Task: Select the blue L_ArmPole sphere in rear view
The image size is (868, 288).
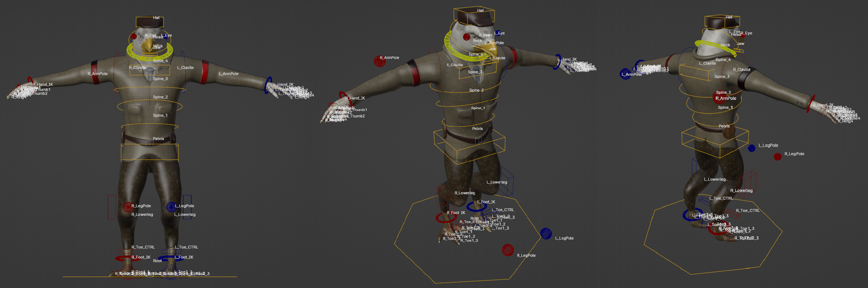Action: (x=625, y=74)
